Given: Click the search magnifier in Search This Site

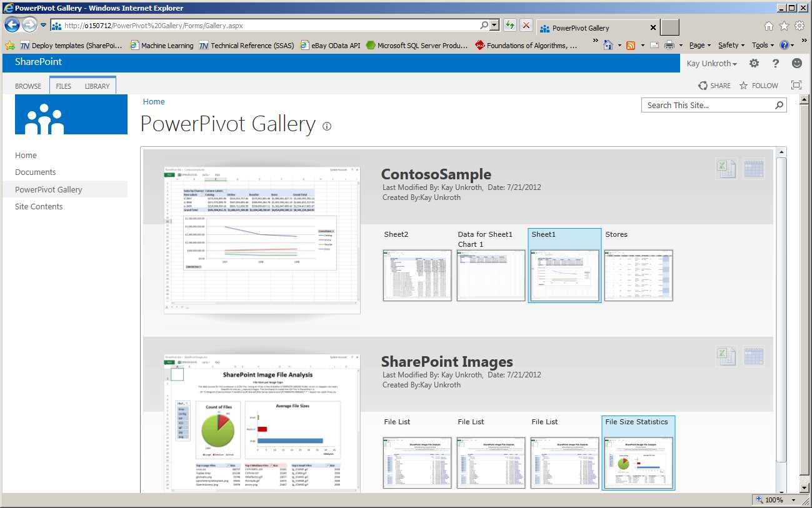Looking at the screenshot, I should pos(778,105).
